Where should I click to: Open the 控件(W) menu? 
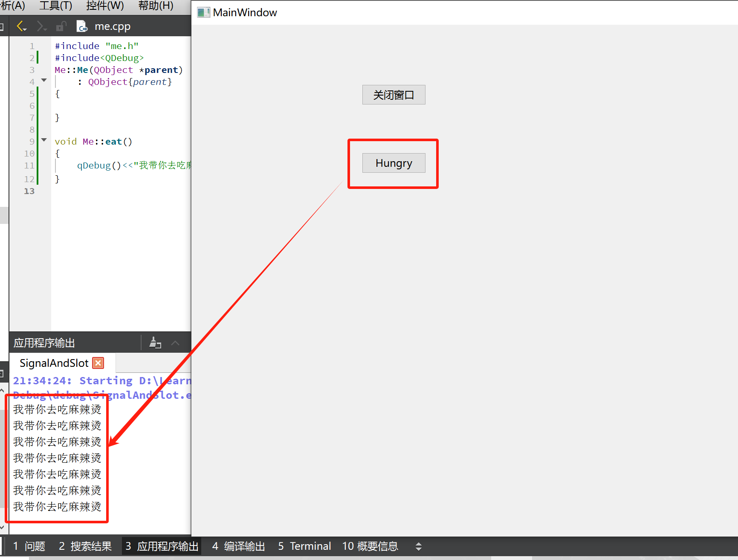(x=105, y=6)
